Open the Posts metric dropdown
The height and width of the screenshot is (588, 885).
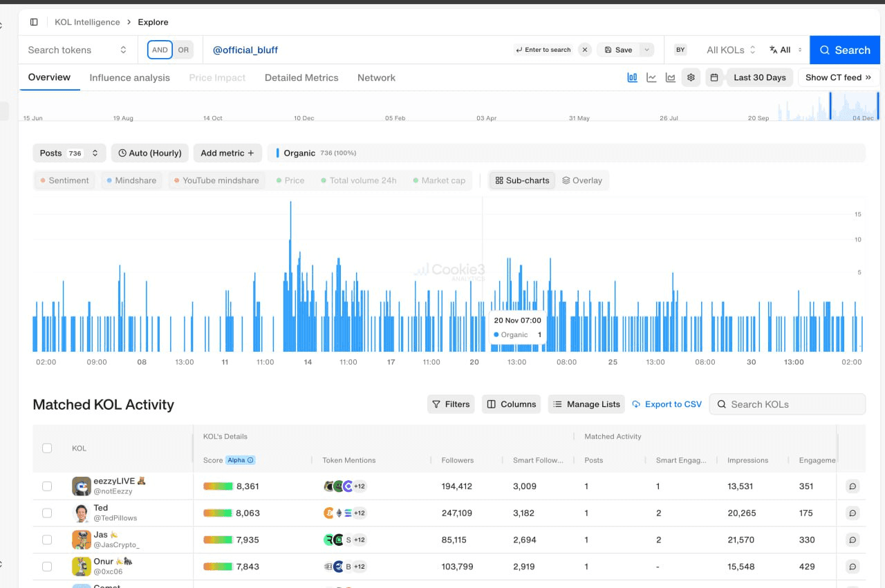coord(70,153)
